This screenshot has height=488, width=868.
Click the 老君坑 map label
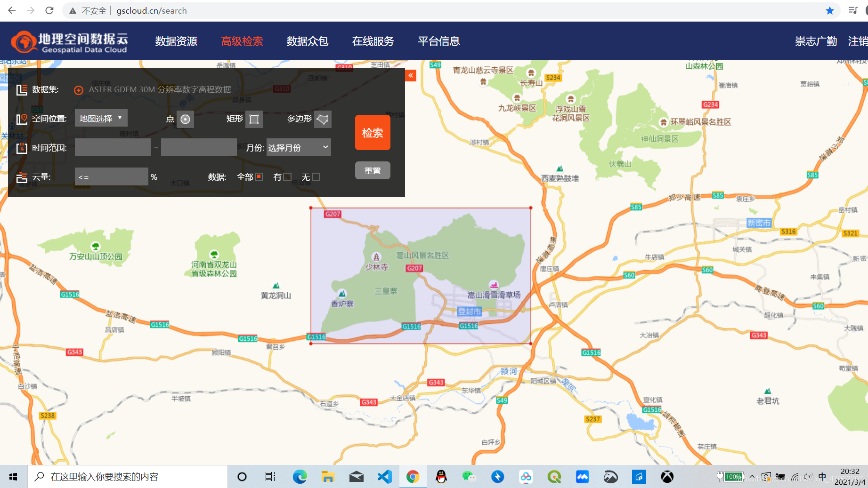[x=768, y=400]
